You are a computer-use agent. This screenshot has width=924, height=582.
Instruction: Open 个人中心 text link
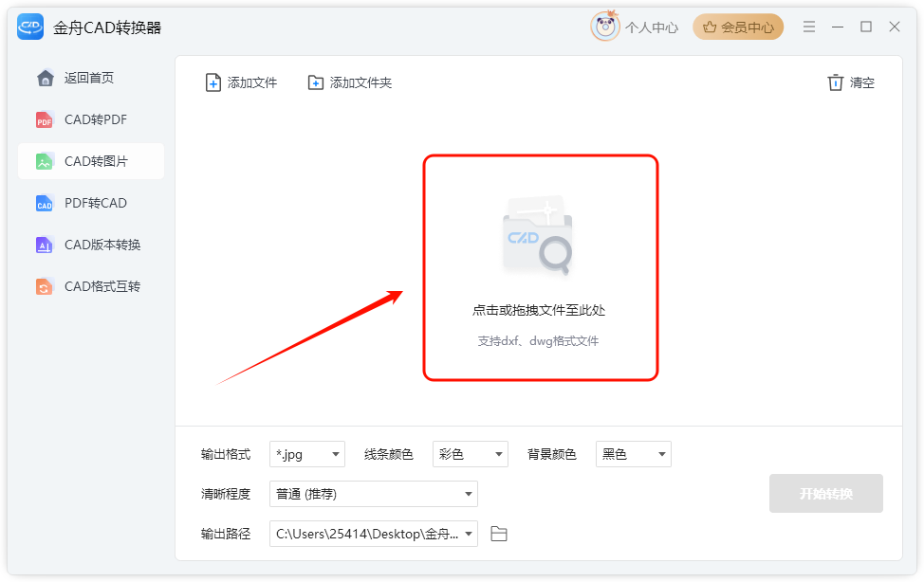652,27
